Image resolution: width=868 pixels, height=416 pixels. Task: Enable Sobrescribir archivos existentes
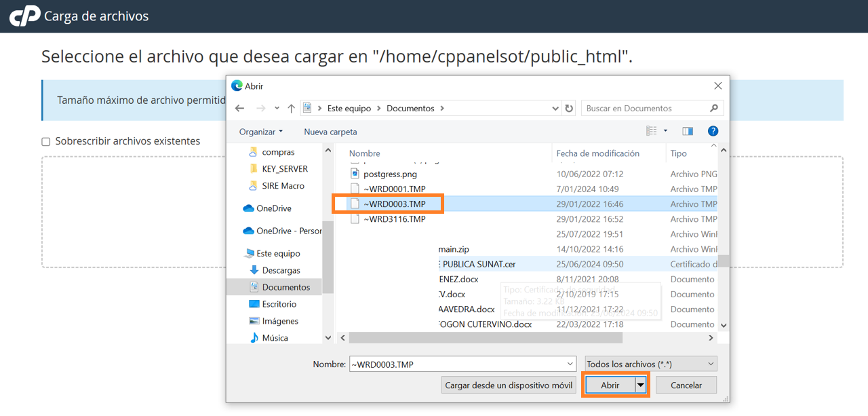45,141
